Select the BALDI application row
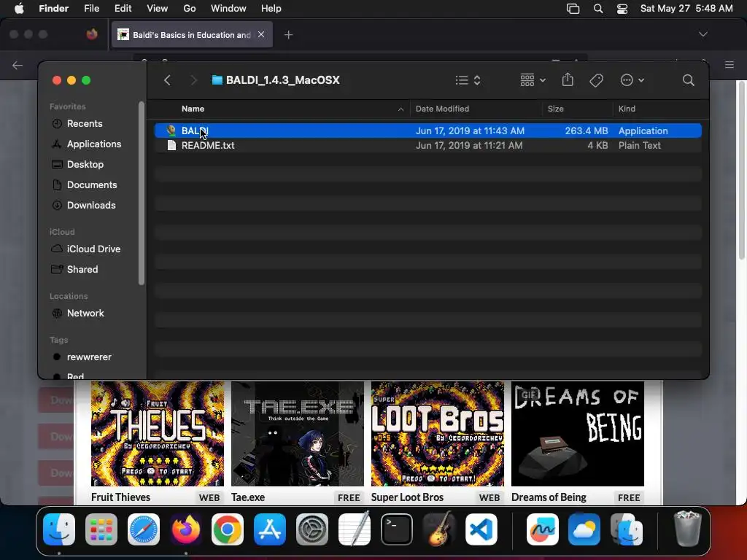 click(x=427, y=131)
